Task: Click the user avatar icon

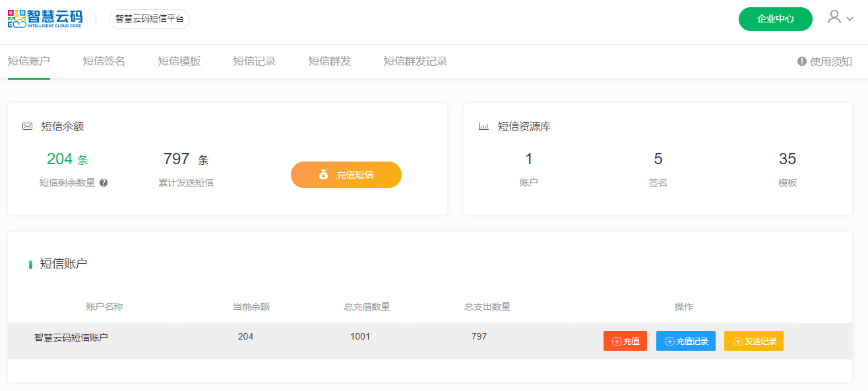Action: coord(834,17)
